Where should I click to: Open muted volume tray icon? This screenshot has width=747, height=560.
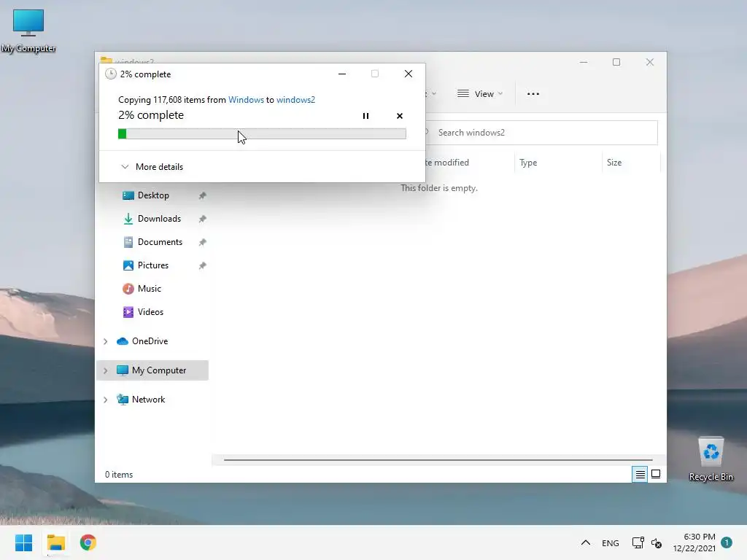coord(657,542)
